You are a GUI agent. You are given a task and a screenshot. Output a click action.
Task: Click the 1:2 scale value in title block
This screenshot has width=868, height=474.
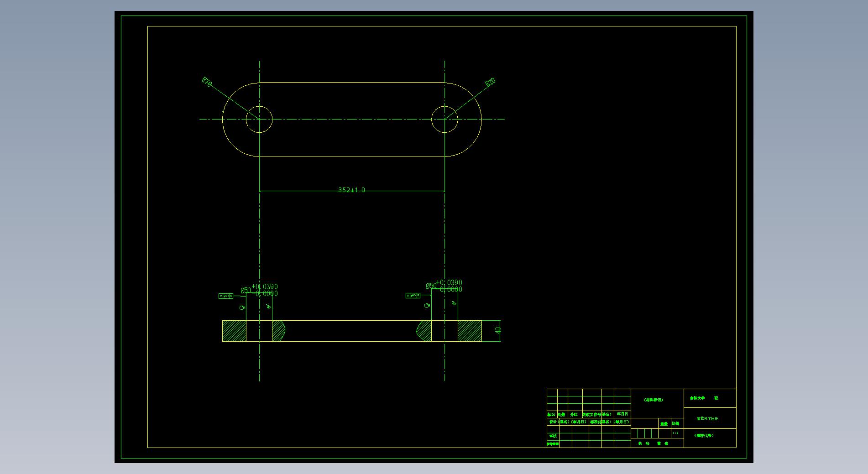(675, 433)
